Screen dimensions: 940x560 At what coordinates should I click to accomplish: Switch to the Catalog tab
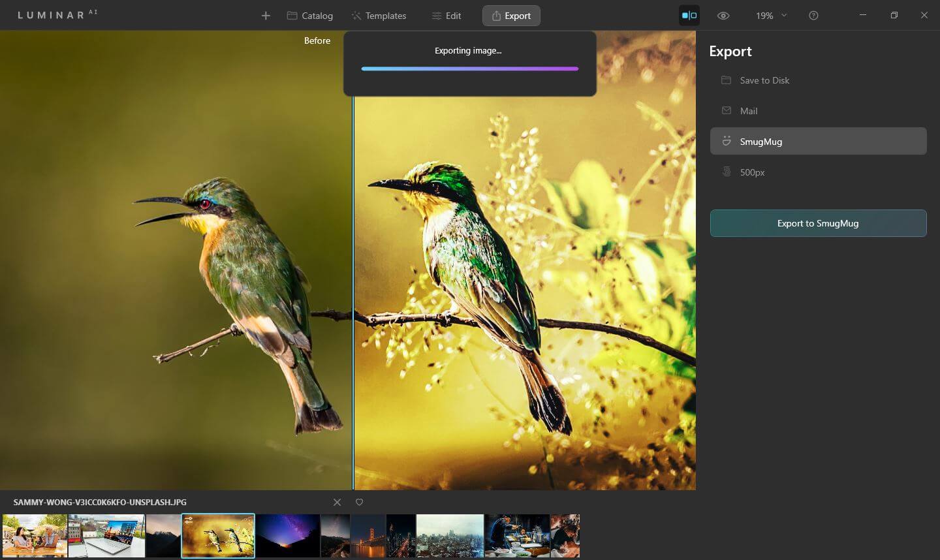tap(309, 15)
